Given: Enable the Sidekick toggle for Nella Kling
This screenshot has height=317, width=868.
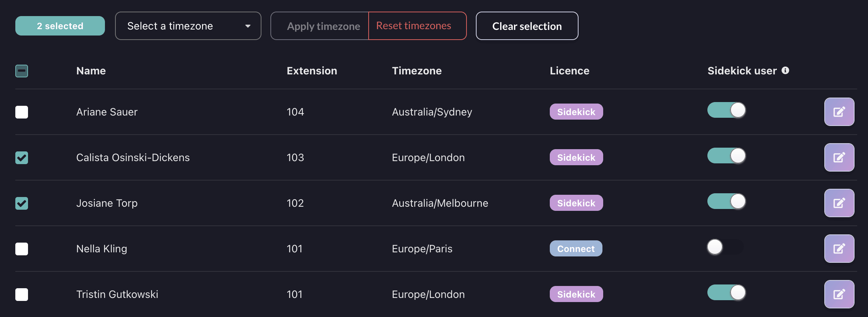Looking at the screenshot, I should tap(725, 247).
